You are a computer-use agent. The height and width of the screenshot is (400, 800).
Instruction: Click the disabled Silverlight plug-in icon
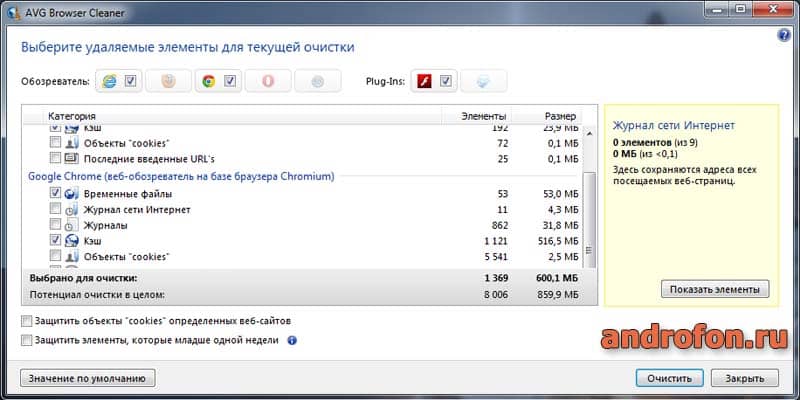click(x=483, y=81)
